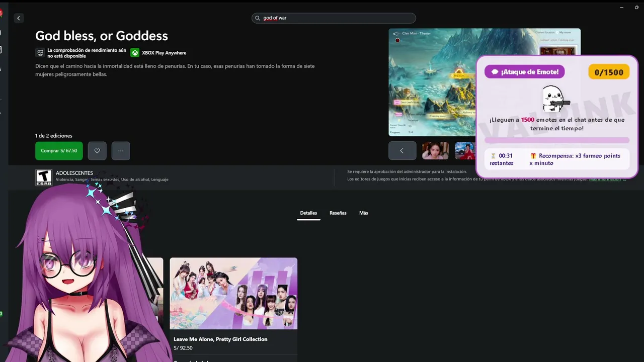The height and width of the screenshot is (362, 644).
Task: Maximize the Xbox app window
Action: tap(637, 8)
